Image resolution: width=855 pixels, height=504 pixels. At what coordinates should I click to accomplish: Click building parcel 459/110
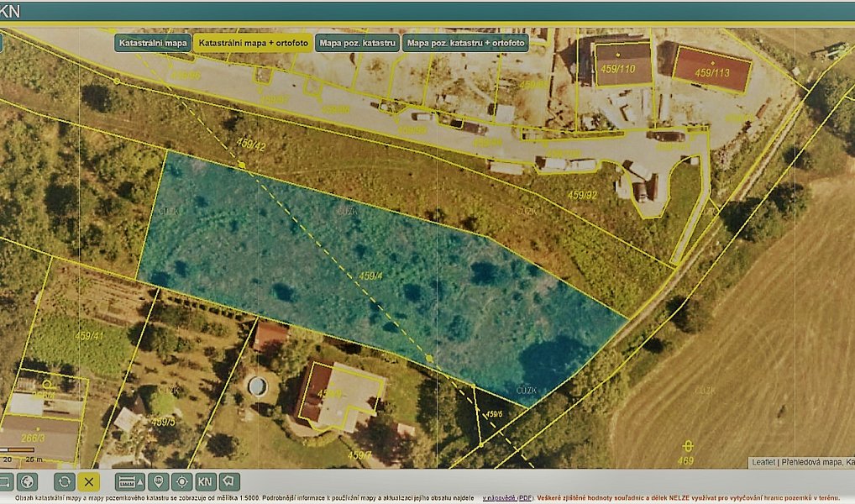click(618, 69)
